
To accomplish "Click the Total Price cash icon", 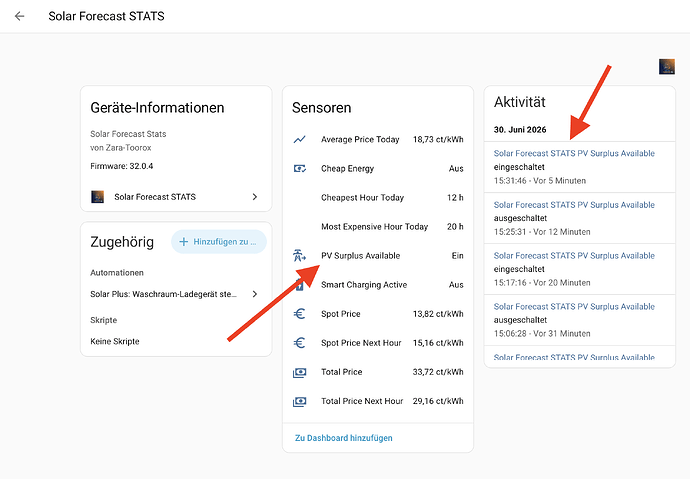I will (x=300, y=372).
